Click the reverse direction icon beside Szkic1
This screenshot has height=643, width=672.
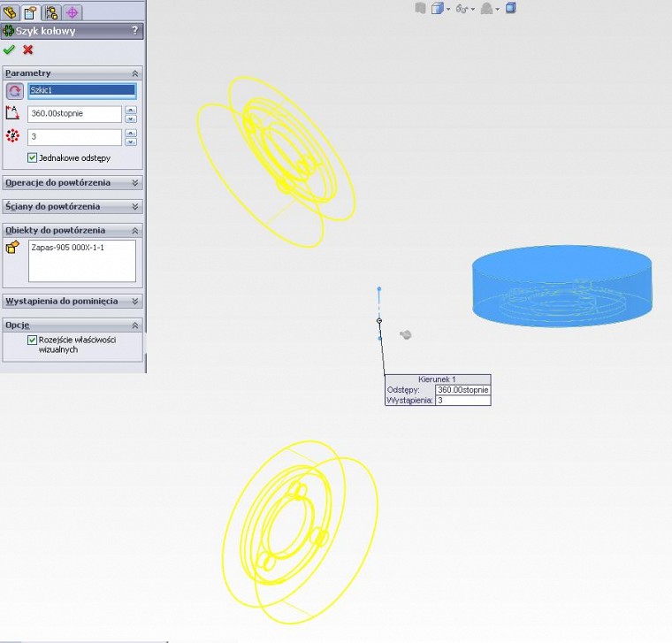[x=14, y=91]
